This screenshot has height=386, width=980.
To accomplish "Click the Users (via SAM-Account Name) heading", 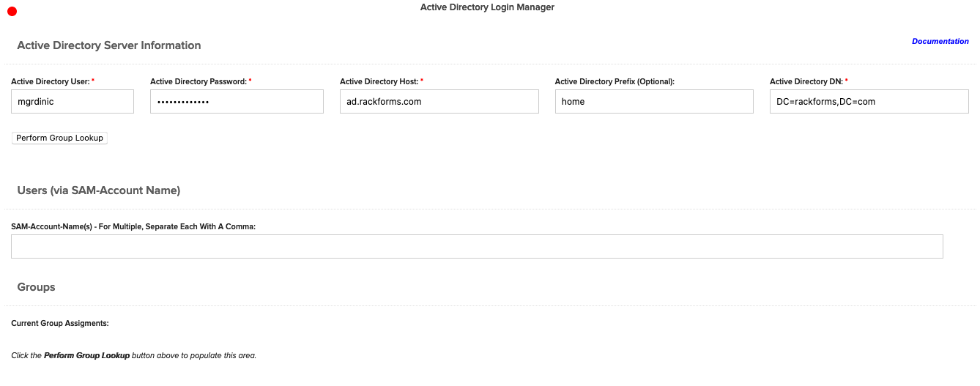I will coord(99,190).
